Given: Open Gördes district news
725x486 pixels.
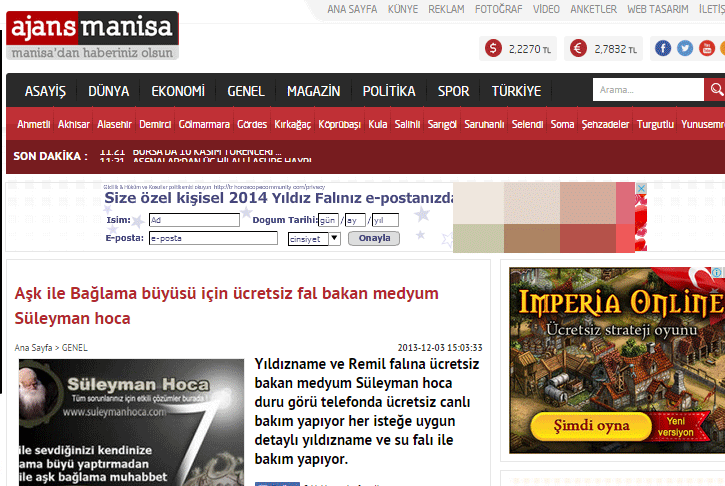Looking at the screenshot, I should 252,124.
